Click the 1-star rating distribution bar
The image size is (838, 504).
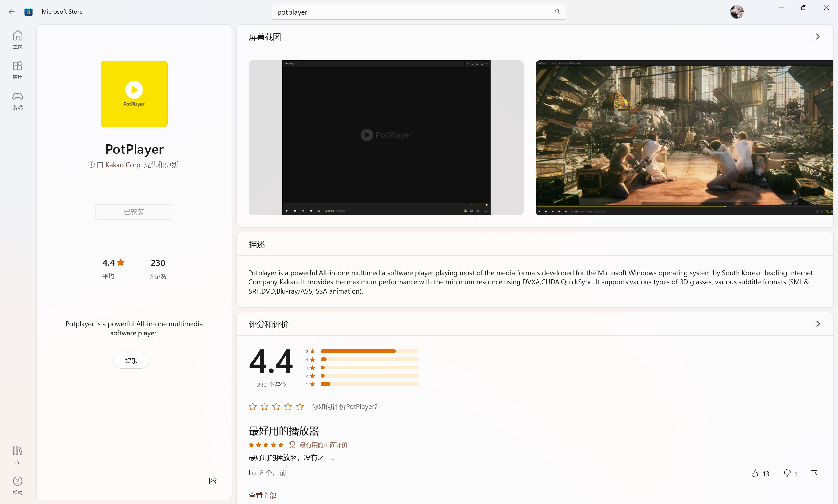[x=370, y=384]
